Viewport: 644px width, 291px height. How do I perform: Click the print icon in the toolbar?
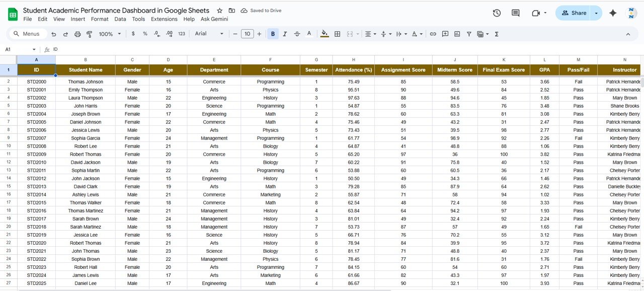click(77, 34)
